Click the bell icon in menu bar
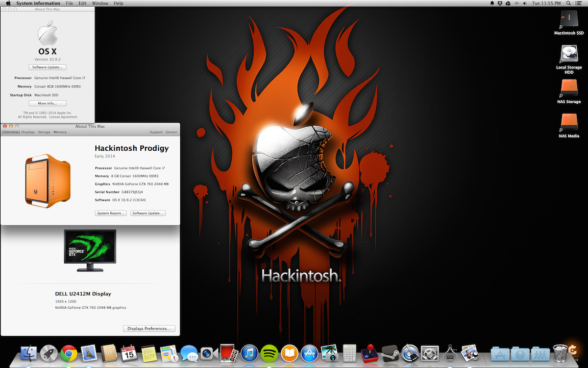The image size is (588, 368). (x=492, y=4)
